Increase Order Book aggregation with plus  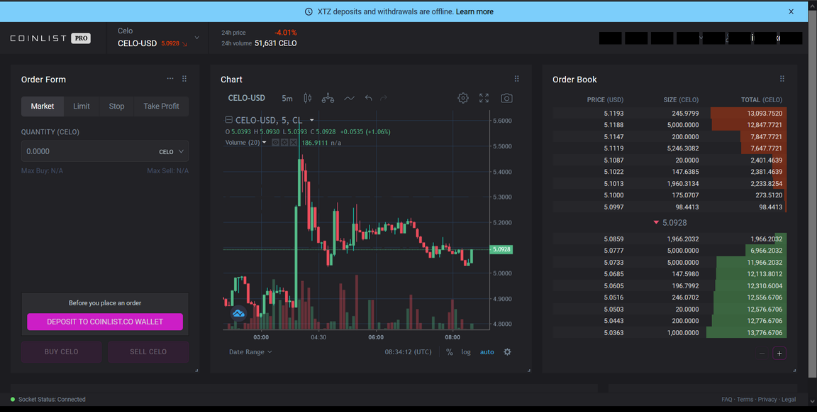pos(779,353)
